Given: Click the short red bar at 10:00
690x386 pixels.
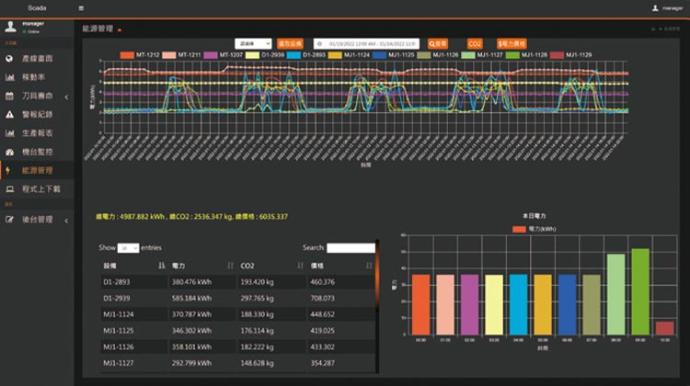Looking at the screenshot, I should tap(664, 328).
